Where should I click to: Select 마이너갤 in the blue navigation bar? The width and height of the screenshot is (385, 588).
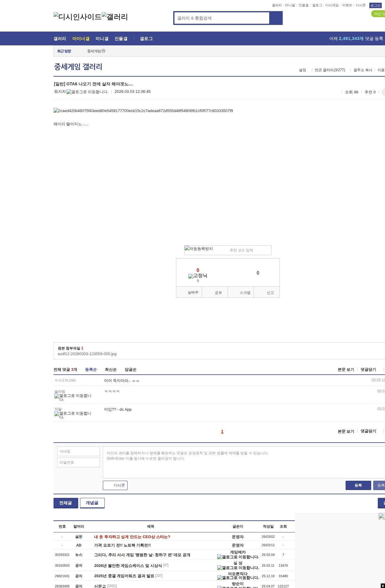click(x=81, y=39)
